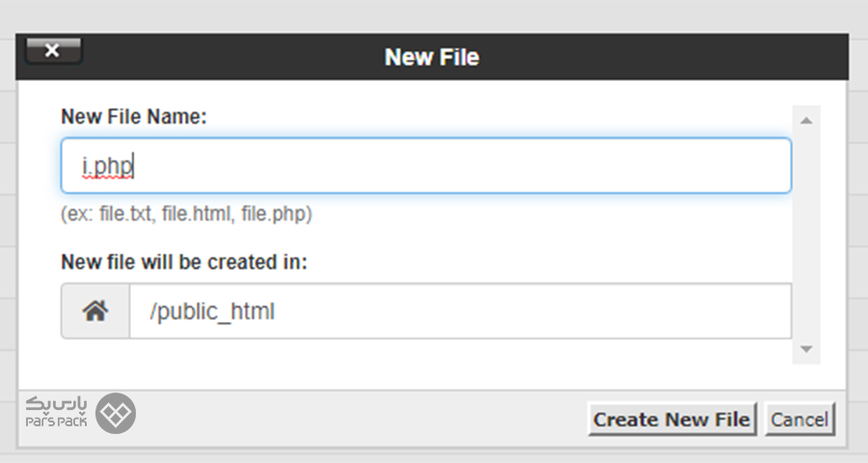868x463 pixels.
Task: Place cursor in the typed i.php text
Action: point(107,166)
